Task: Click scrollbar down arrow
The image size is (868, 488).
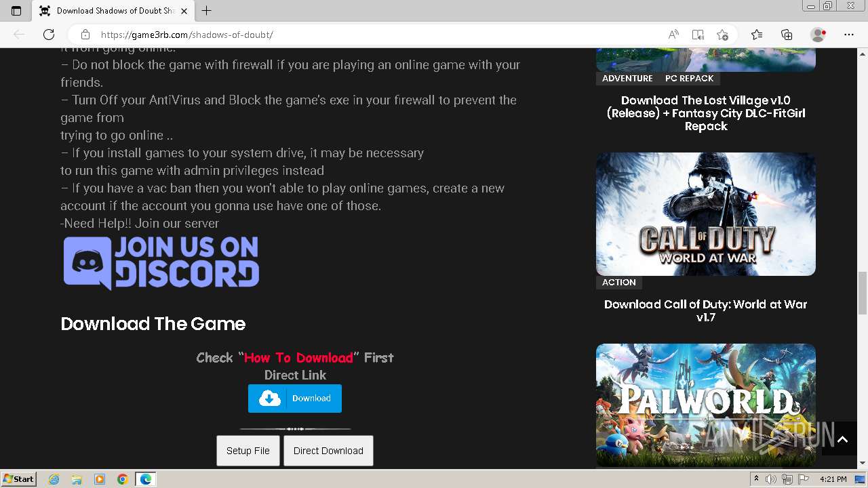Action: click(863, 464)
